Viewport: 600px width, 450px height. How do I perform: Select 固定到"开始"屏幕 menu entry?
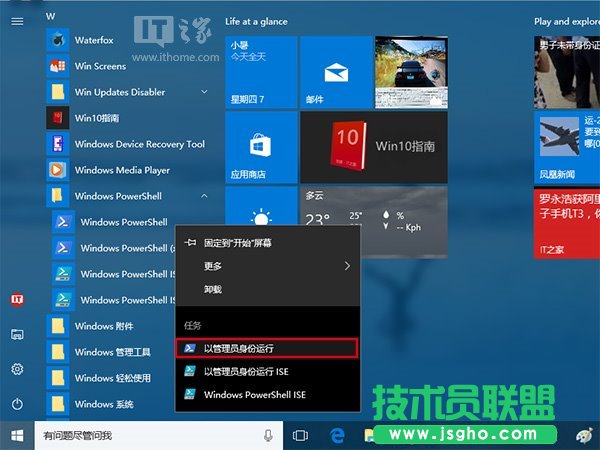click(267, 243)
